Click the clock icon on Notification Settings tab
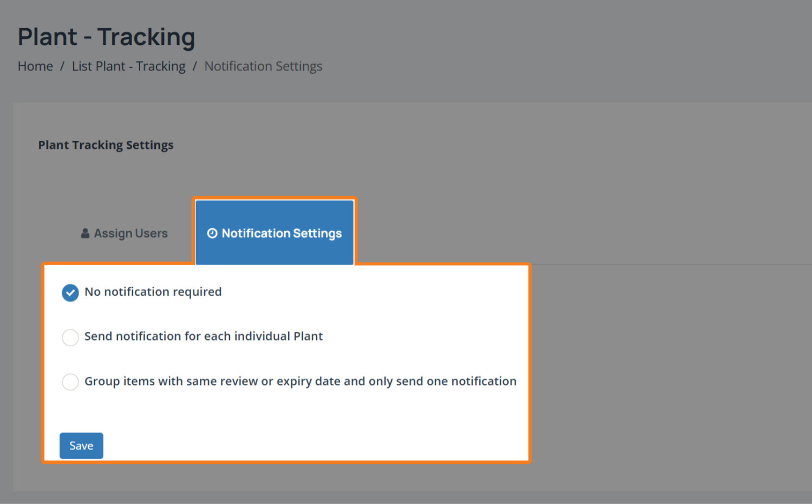The height and width of the screenshot is (504, 812). 212,233
